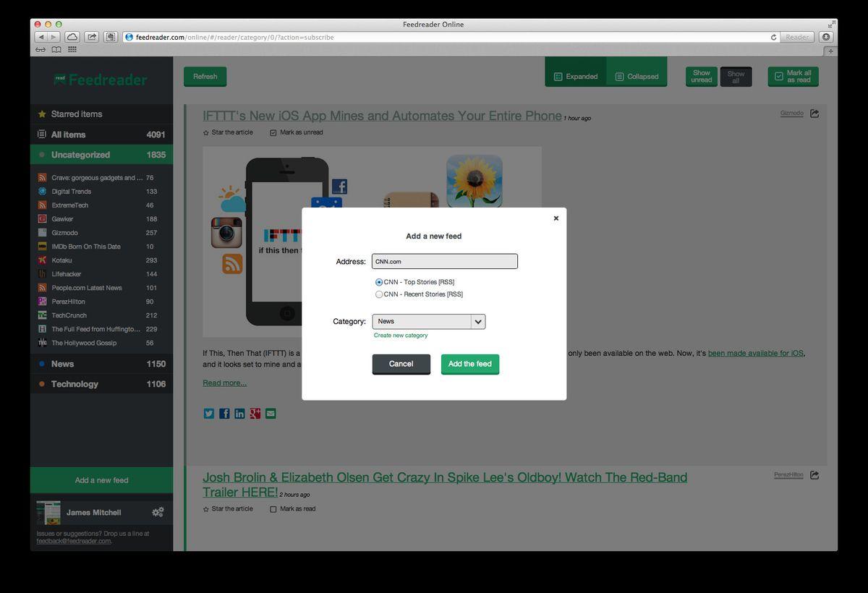Open Starred items list
This screenshot has height=593, width=868.
[101, 114]
